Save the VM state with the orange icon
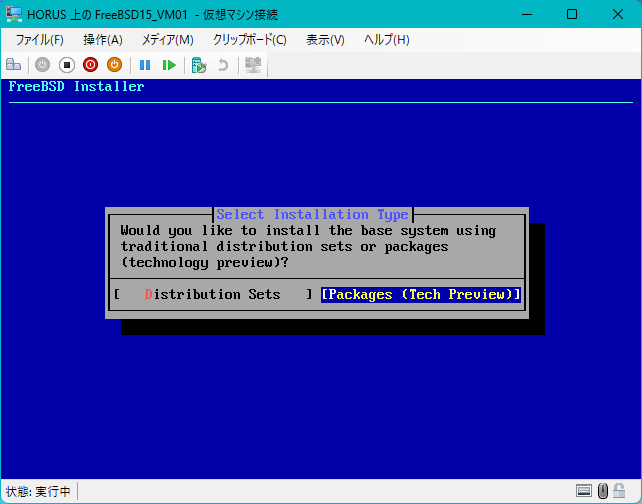Image resolution: width=642 pixels, height=504 pixels. tap(115, 65)
